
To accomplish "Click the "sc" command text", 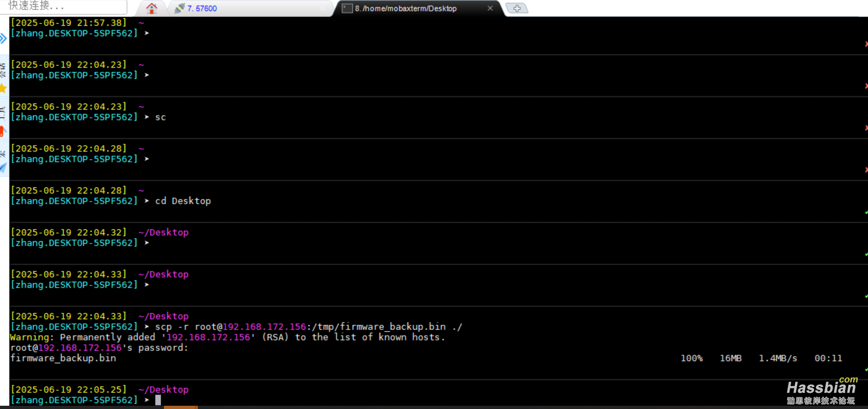I will tap(160, 117).
